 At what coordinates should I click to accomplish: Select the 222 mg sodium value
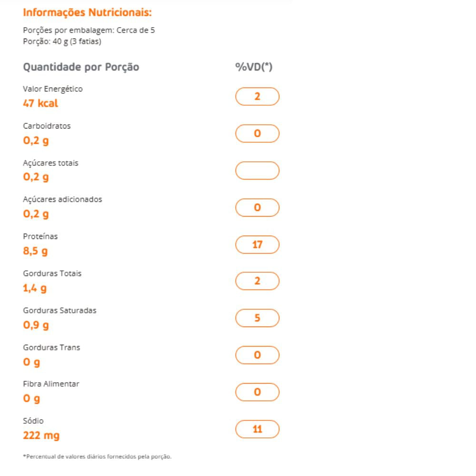click(41, 436)
